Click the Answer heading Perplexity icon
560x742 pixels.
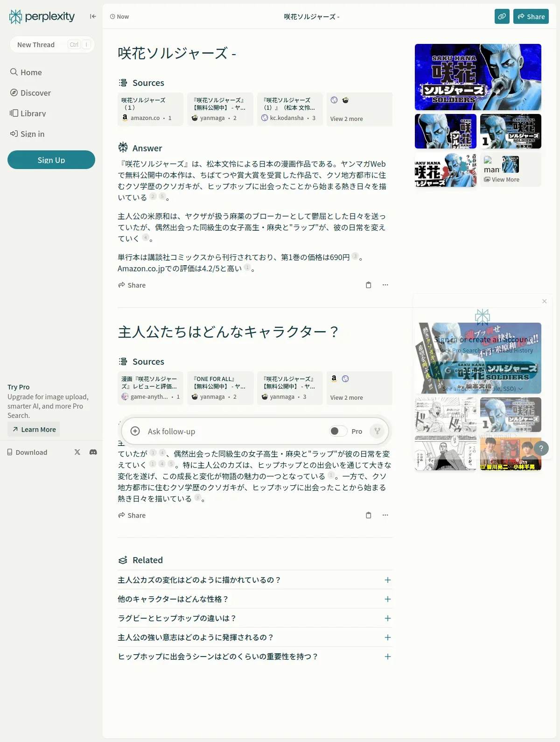(x=123, y=148)
